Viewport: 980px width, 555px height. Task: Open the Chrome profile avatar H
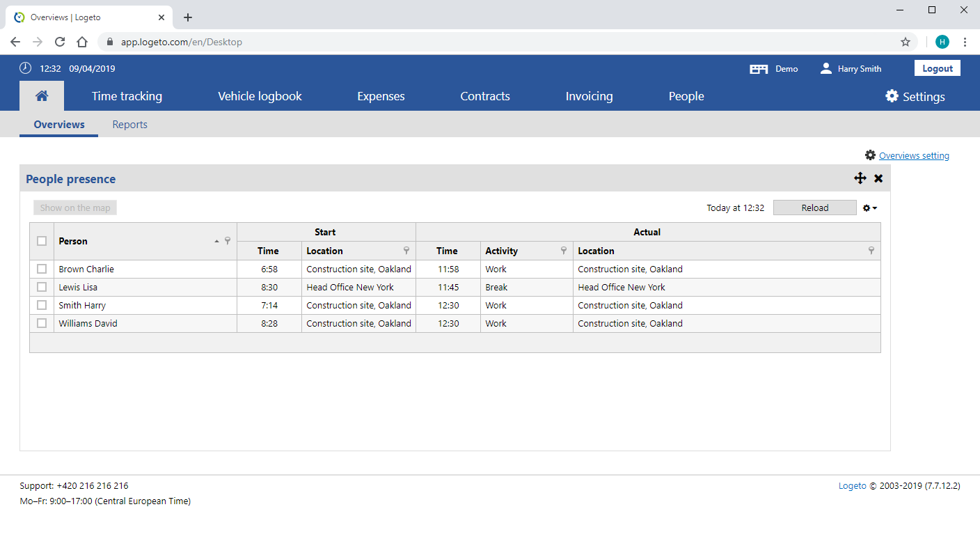pyautogui.click(x=942, y=42)
